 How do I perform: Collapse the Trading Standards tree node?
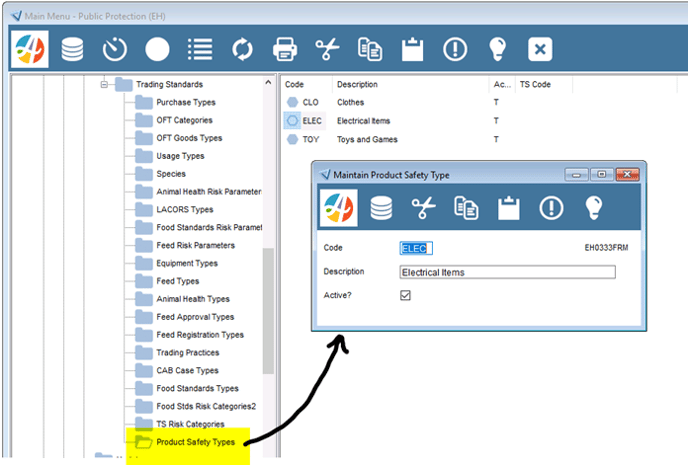tap(104, 84)
